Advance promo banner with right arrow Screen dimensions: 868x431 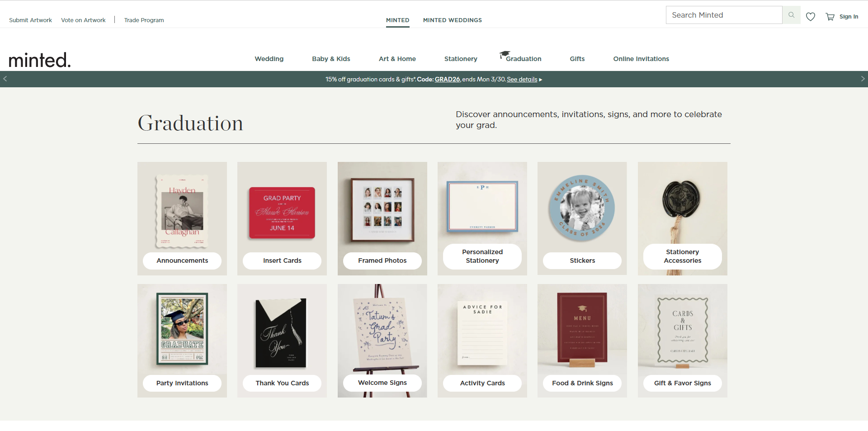click(863, 79)
